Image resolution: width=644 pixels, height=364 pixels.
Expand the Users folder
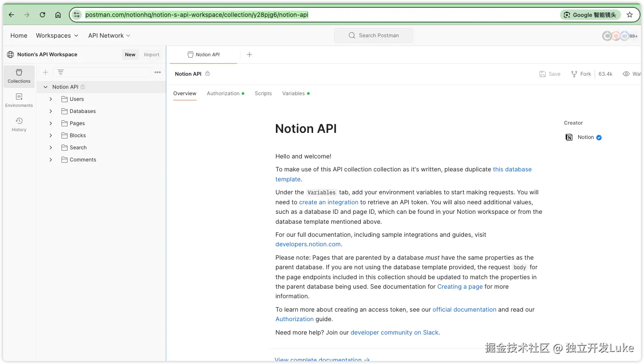tap(51, 99)
